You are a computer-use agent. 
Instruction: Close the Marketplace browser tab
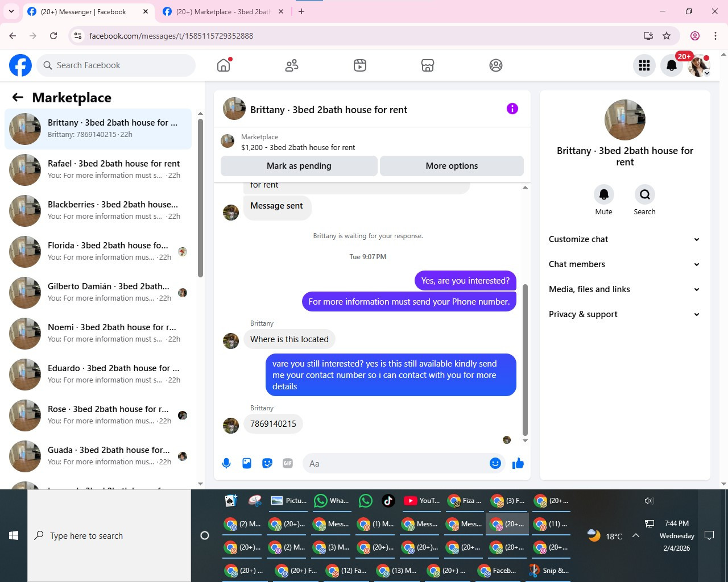point(281,11)
